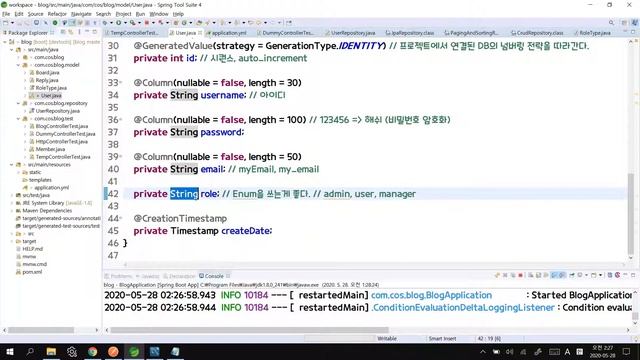Toggle show console on standard out change

point(554,276)
